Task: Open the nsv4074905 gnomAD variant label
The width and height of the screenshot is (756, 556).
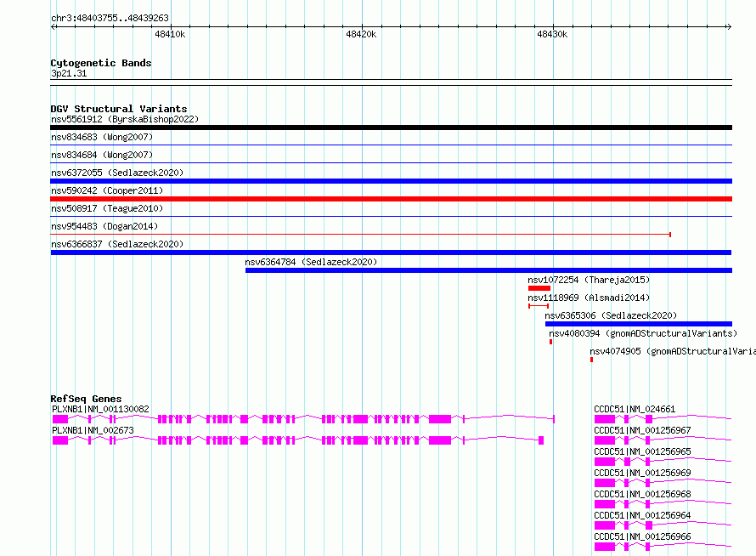Action: pyautogui.click(x=673, y=351)
